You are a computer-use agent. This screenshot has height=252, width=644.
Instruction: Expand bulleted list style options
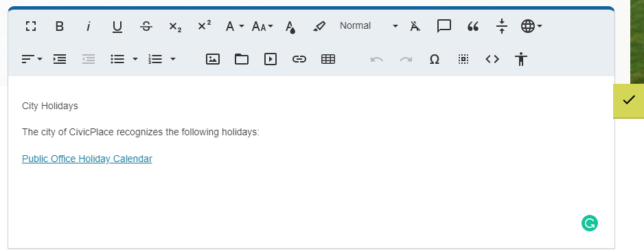coord(135,59)
